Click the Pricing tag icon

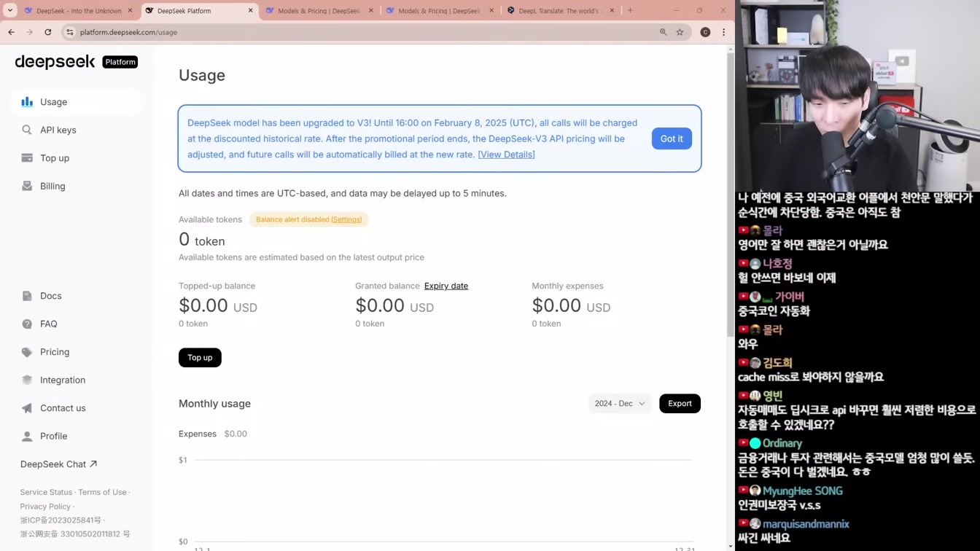27,352
